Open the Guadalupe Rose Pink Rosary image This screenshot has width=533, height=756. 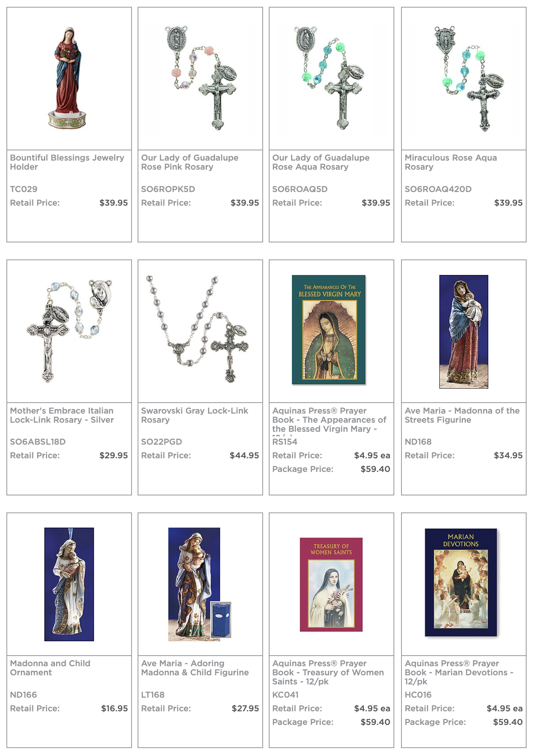tap(202, 78)
